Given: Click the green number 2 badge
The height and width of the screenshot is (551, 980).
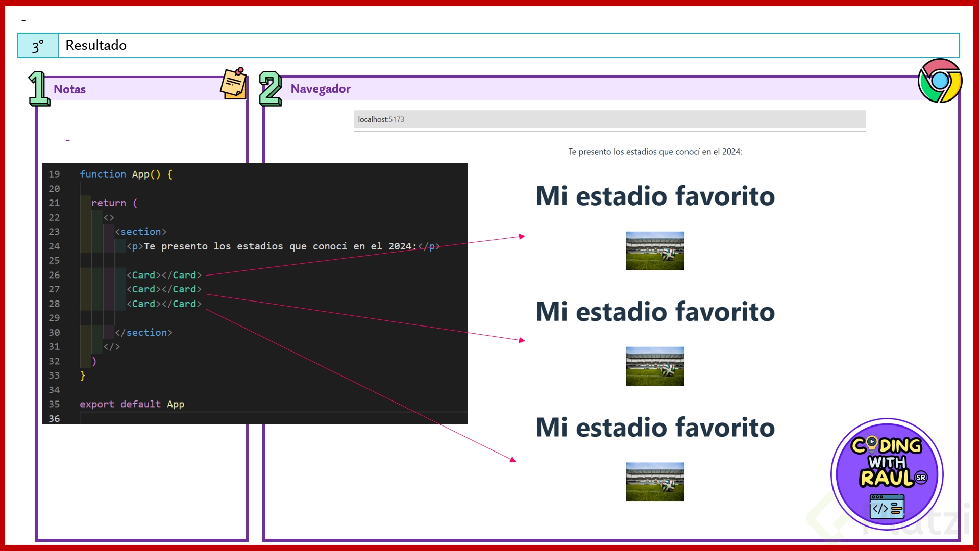Looking at the screenshot, I should pyautogui.click(x=270, y=89).
